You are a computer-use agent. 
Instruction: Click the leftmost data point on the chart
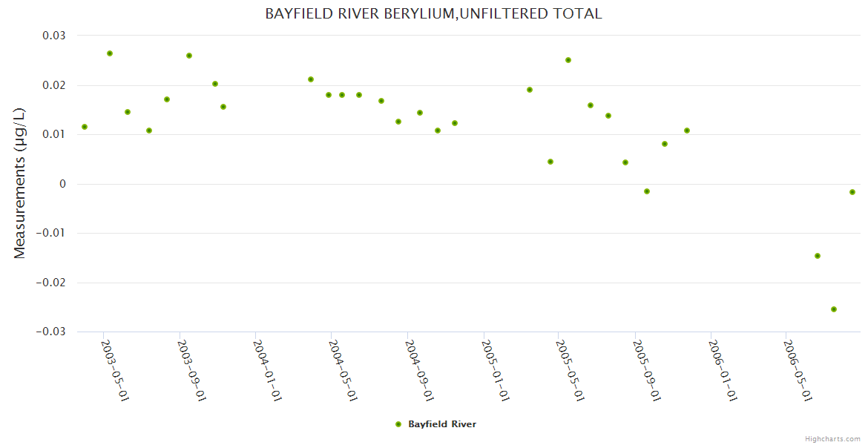pos(85,127)
